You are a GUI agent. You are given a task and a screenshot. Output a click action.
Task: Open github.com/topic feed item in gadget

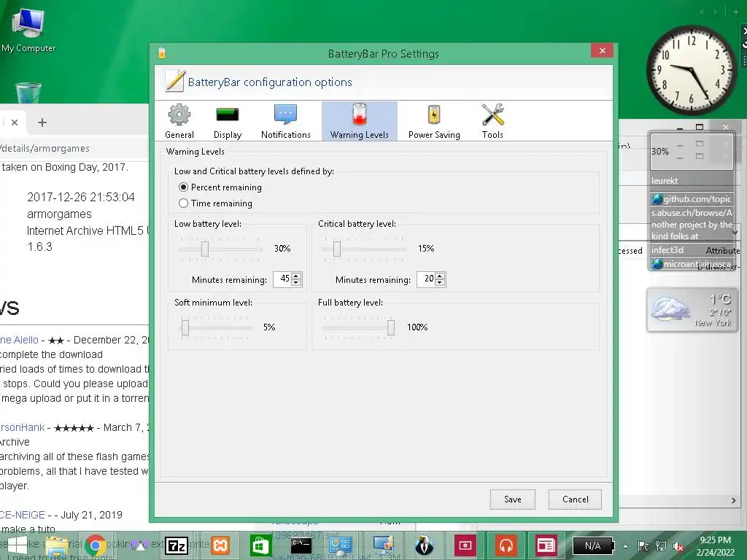tap(692, 199)
